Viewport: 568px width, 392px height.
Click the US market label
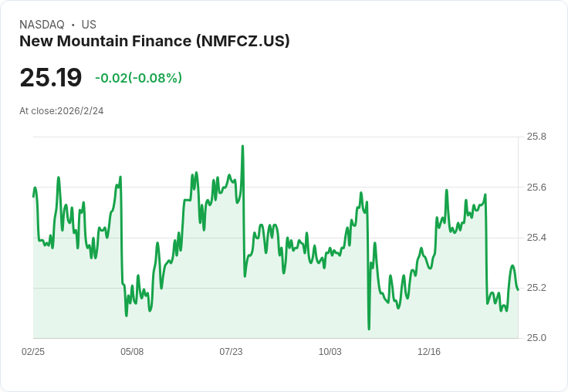(x=89, y=25)
